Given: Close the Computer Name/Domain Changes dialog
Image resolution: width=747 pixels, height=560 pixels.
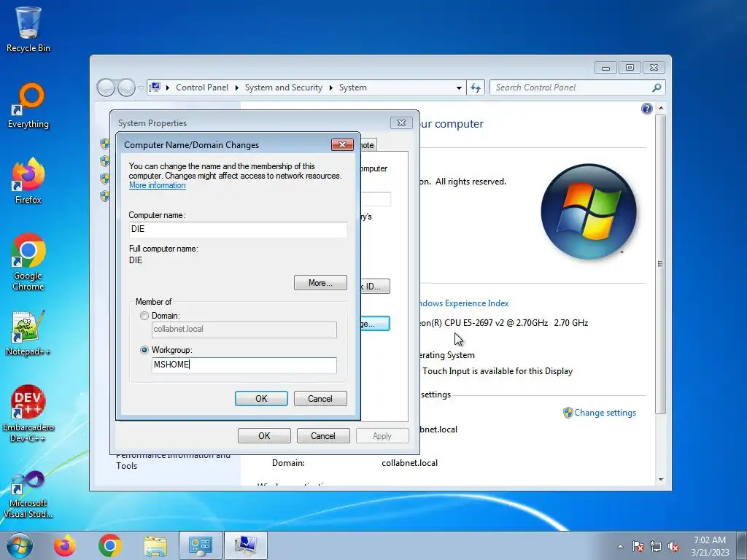Looking at the screenshot, I should [x=343, y=145].
